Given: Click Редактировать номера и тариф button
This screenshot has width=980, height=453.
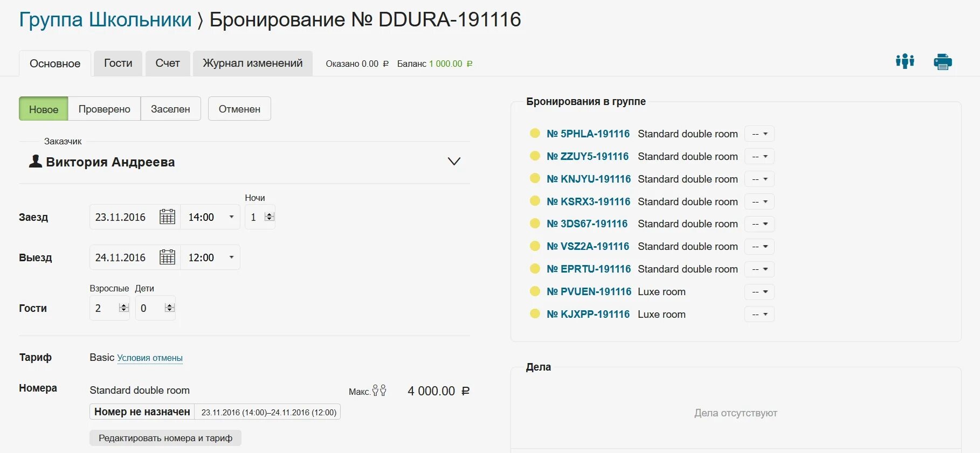Looking at the screenshot, I should point(165,438).
